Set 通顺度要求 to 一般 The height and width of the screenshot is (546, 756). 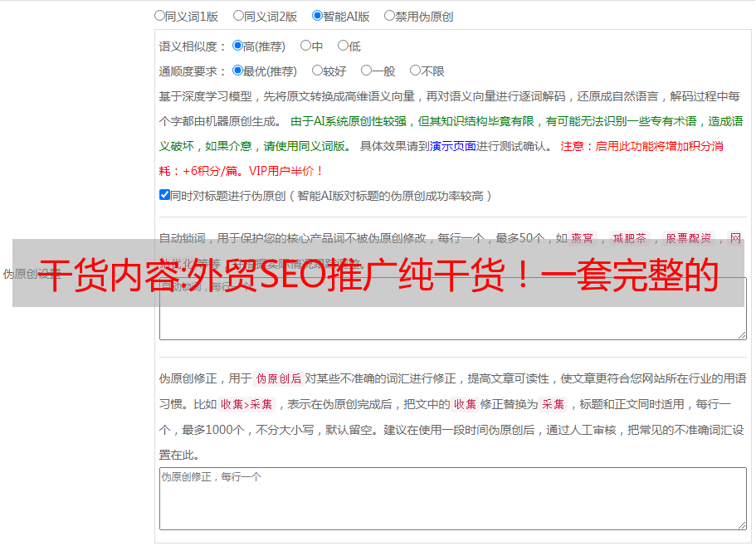pyautogui.click(x=367, y=71)
